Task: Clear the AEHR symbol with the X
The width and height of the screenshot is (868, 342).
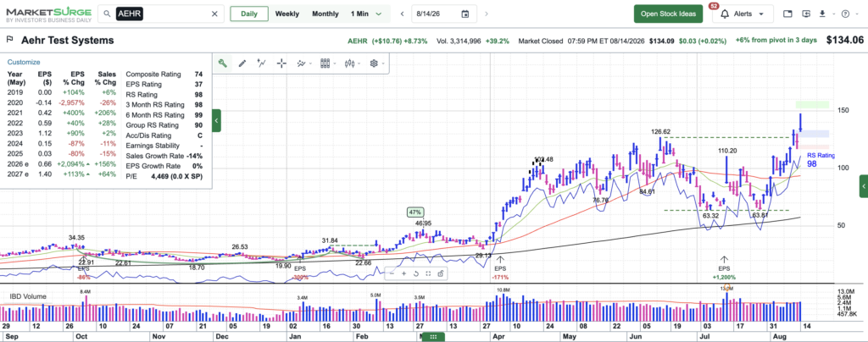Action: (214, 14)
